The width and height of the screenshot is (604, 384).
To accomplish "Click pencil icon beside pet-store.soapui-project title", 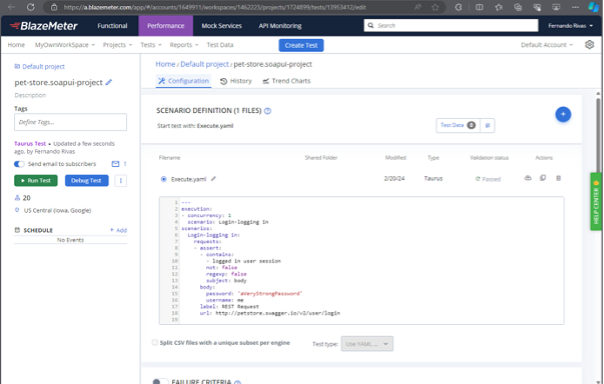I will point(109,82).
